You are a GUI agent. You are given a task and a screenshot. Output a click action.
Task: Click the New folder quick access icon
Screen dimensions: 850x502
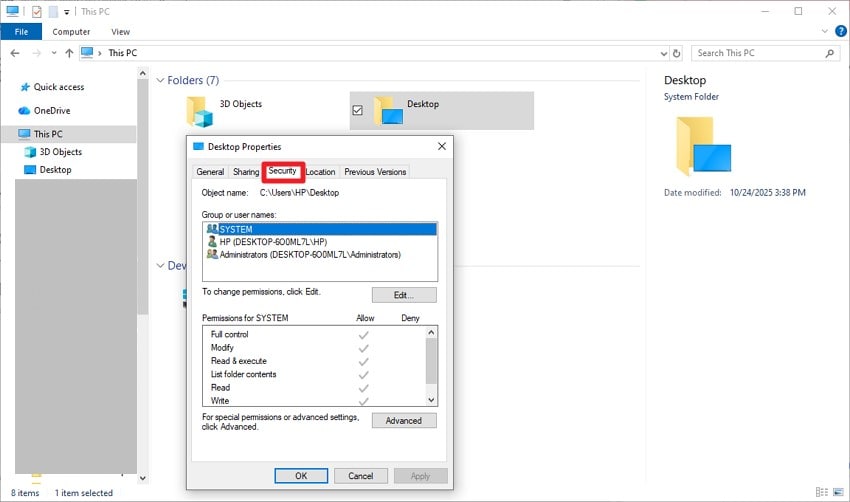point(53,11)
